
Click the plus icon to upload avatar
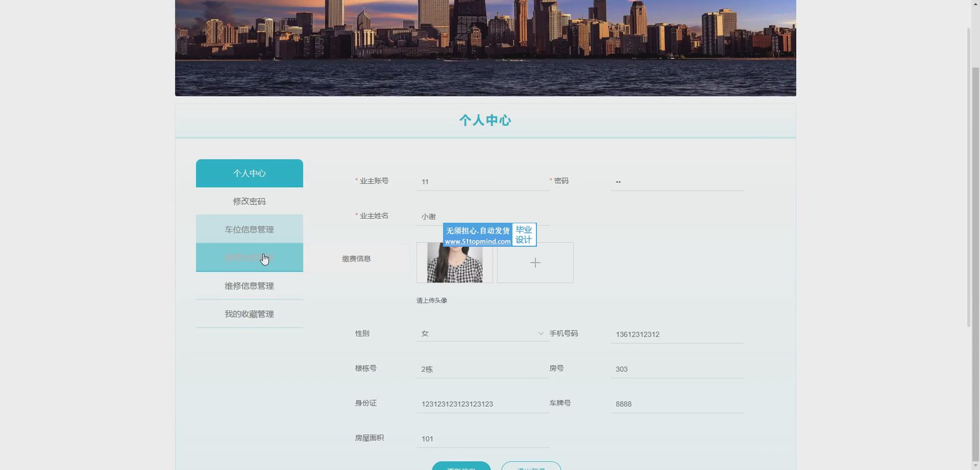pos(535,263)
